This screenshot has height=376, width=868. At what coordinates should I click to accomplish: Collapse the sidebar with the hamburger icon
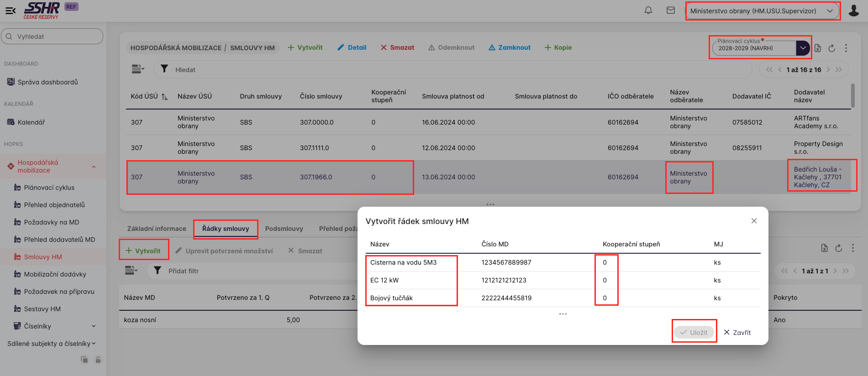(11, 10)
